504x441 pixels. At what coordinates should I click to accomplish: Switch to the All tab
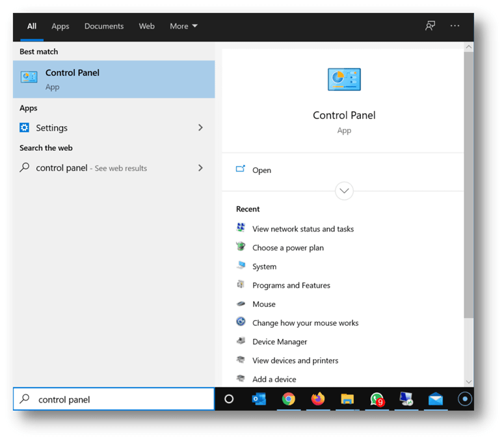pyautogui.click(x=32, y=27)
